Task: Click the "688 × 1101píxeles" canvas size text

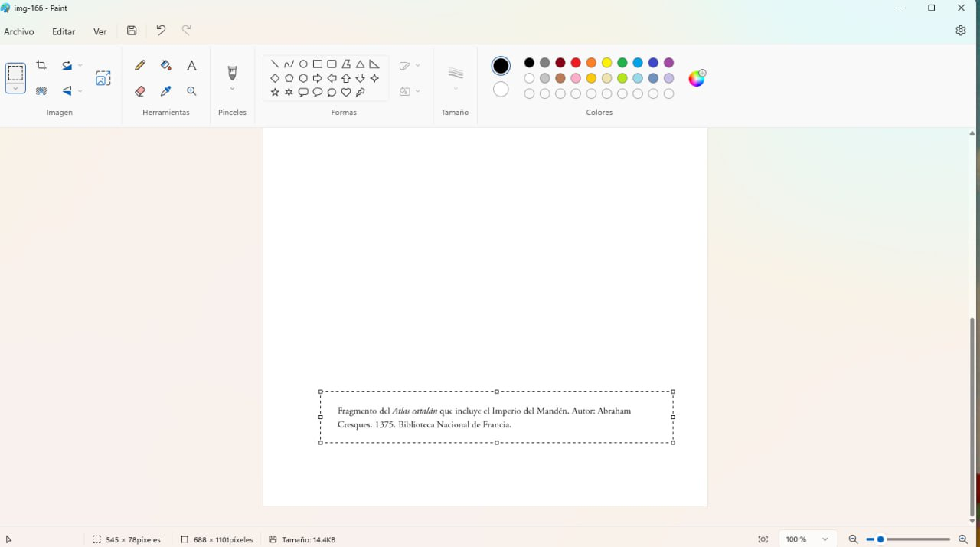Action: 224,539
